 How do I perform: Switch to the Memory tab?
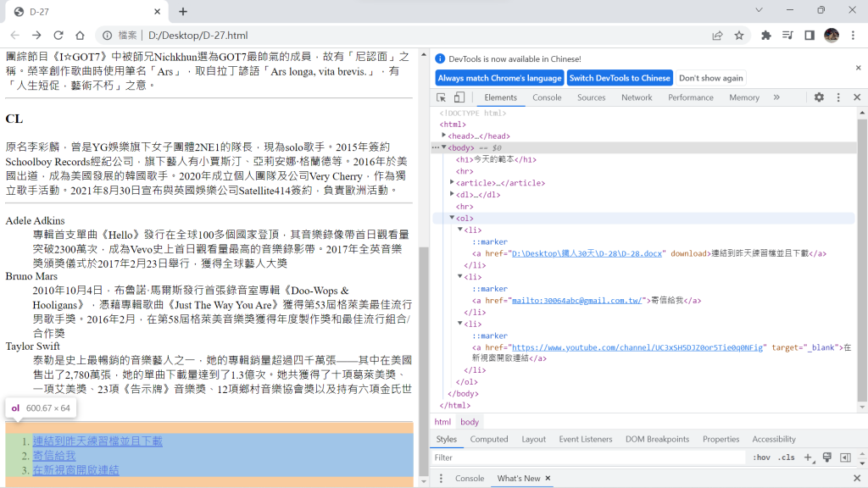coord(744,97)
